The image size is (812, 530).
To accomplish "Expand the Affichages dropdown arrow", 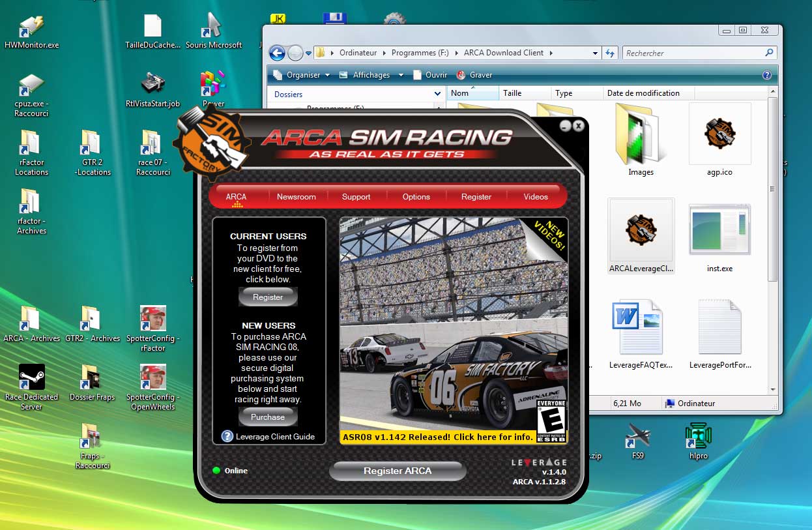I will 401,75.
